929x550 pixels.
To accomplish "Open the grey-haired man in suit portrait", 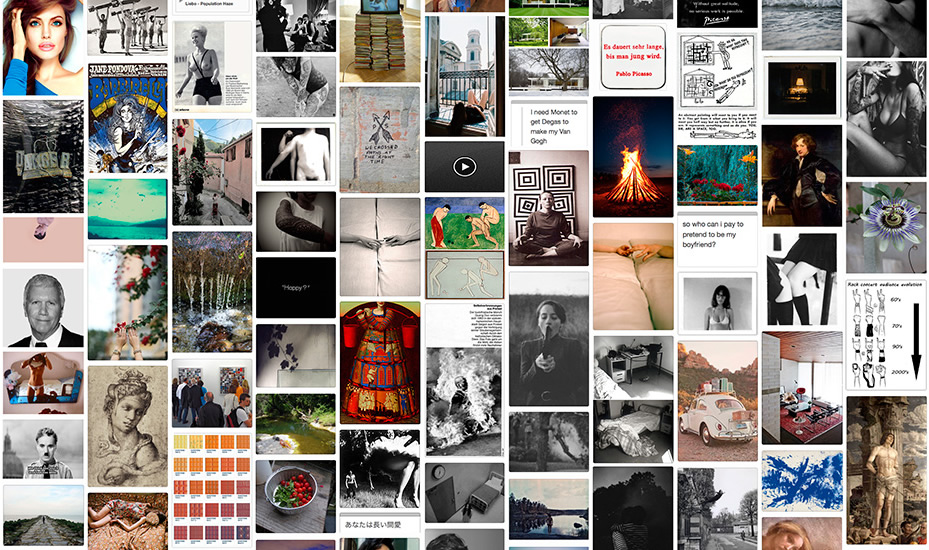I will coord(43,308).
